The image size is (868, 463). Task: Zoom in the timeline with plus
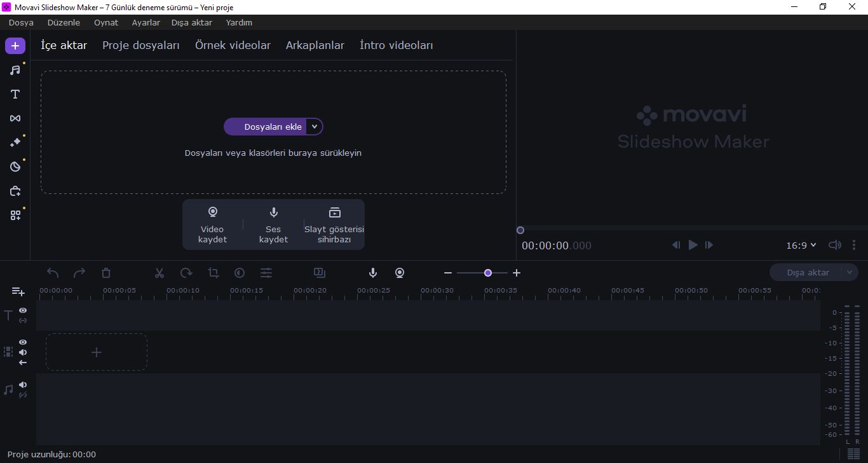(x=517, y=273)
